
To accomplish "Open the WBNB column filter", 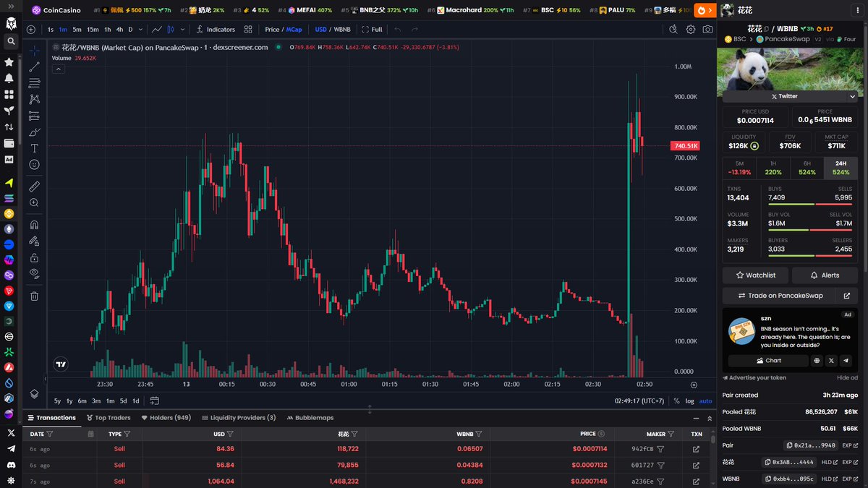I will click(480, 434).
